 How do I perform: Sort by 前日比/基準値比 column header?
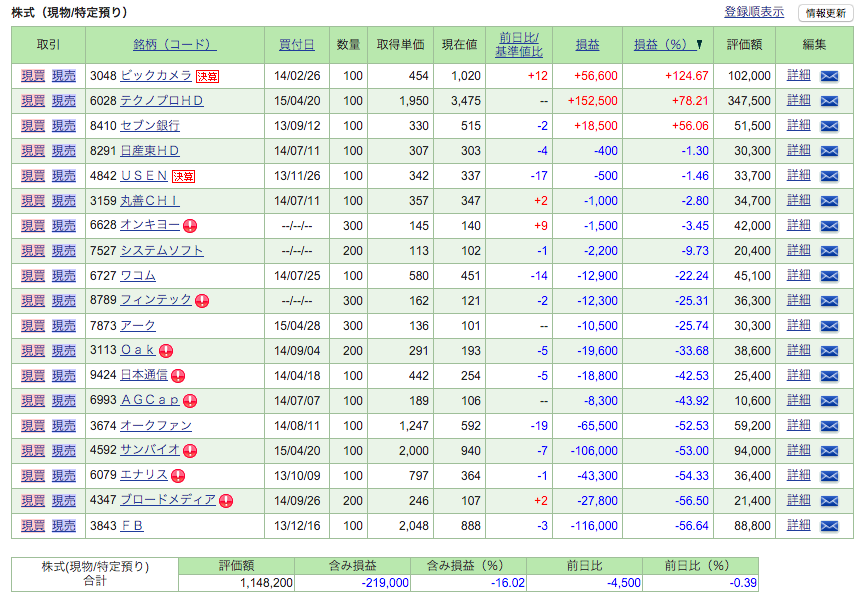(519, 45)
